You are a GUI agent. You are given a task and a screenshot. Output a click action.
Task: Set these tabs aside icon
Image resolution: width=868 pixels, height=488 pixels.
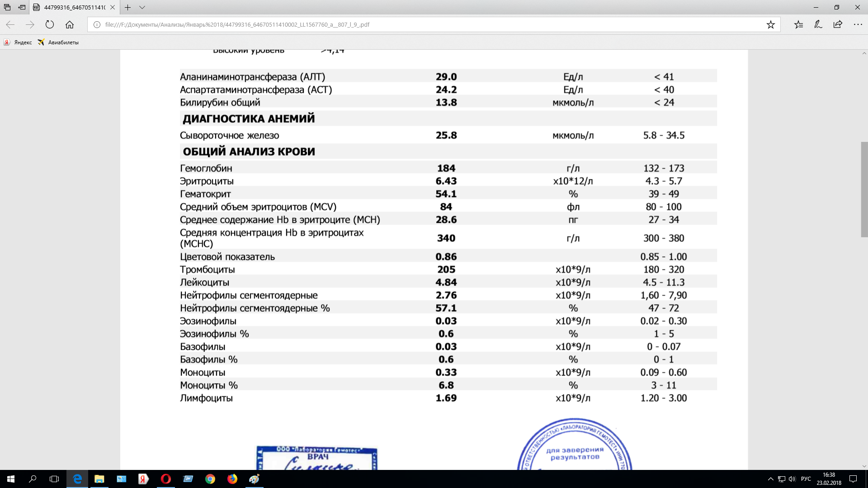(x=22, y=7)
